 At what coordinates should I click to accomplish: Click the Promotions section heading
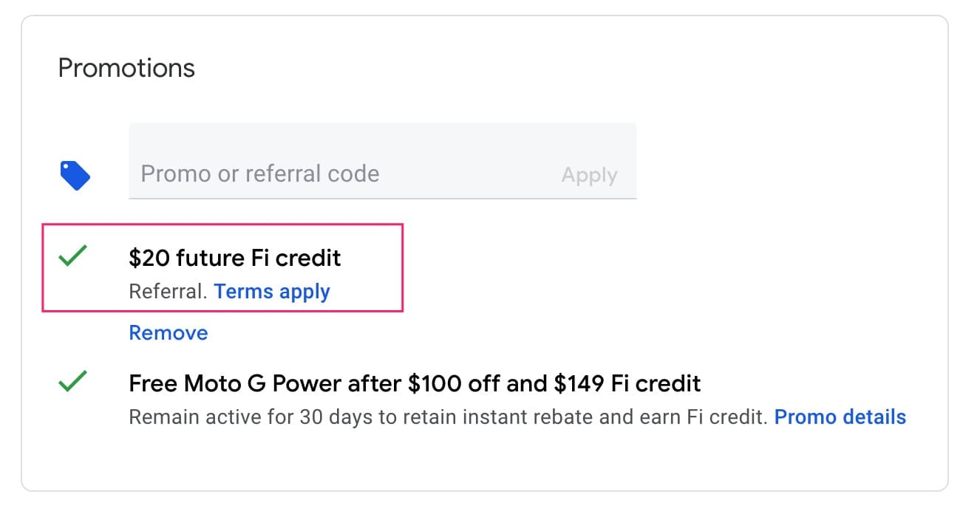pos(126,67)
